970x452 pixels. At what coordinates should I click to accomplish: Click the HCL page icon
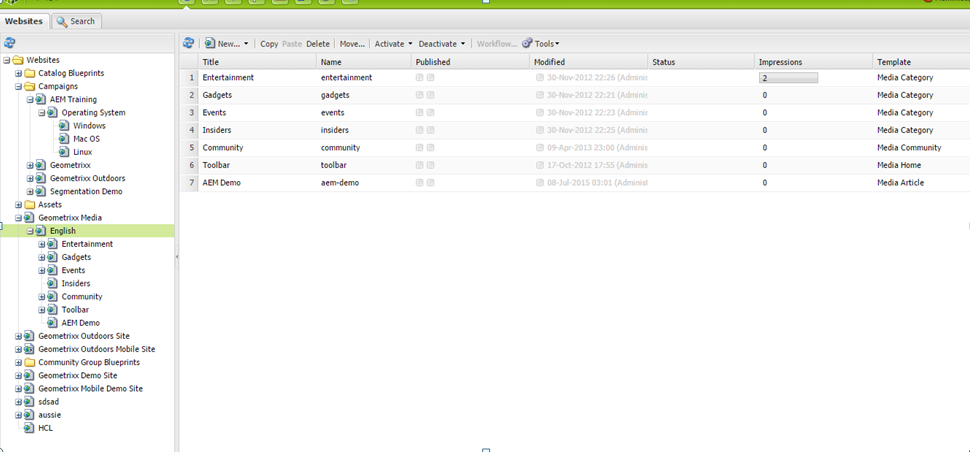click(29, 428)
